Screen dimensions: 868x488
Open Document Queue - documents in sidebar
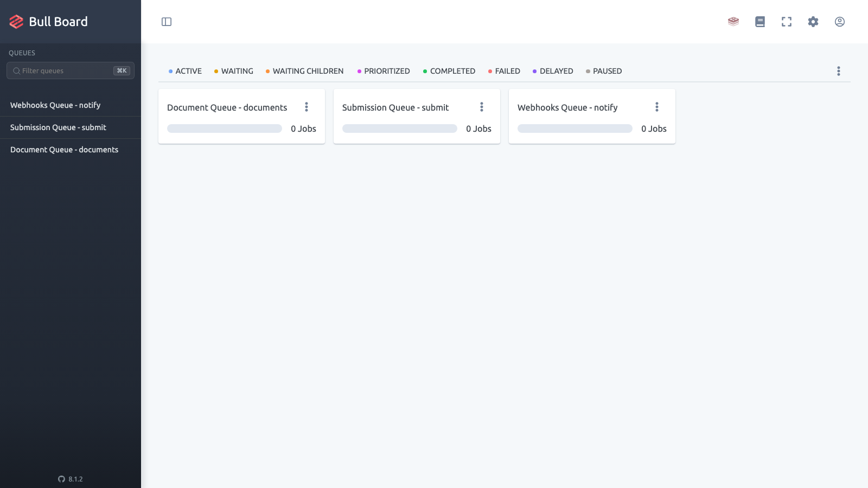71,150
